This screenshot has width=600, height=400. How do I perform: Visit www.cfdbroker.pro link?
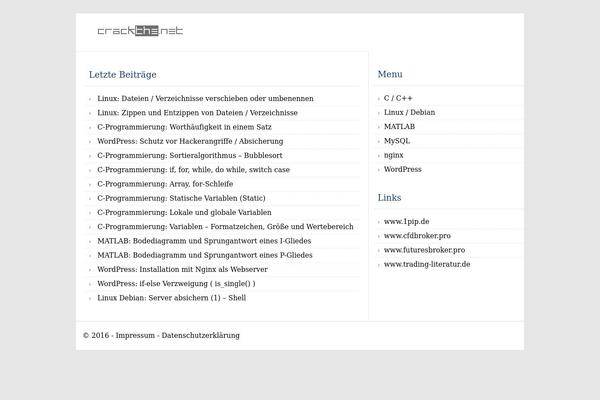click(x=417, y=235)
